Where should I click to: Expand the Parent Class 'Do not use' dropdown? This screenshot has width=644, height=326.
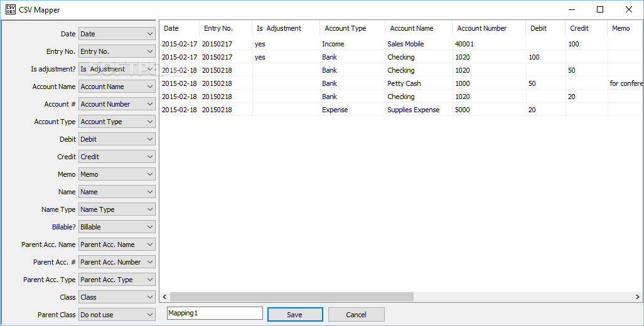click(x=117, y=315)
